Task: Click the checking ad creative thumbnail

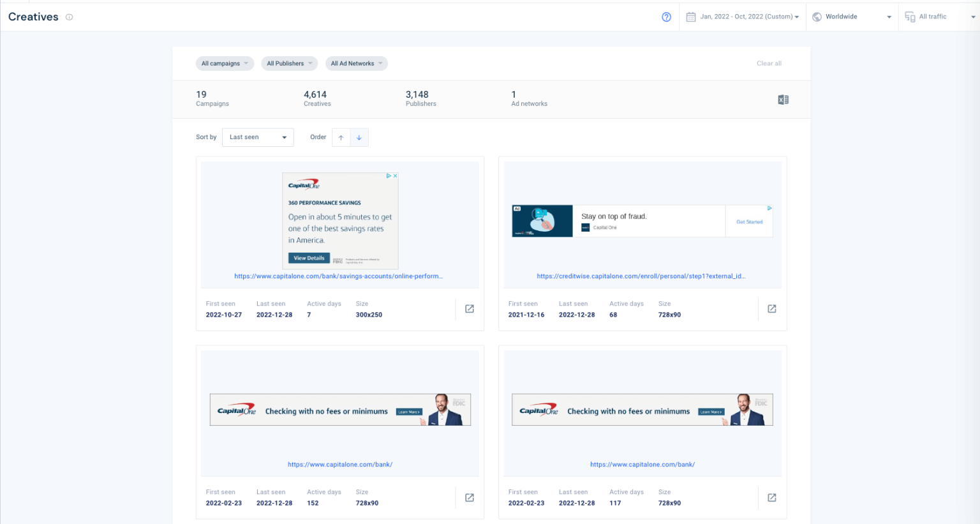Action: pyautogui.click(x=340, y=409)
